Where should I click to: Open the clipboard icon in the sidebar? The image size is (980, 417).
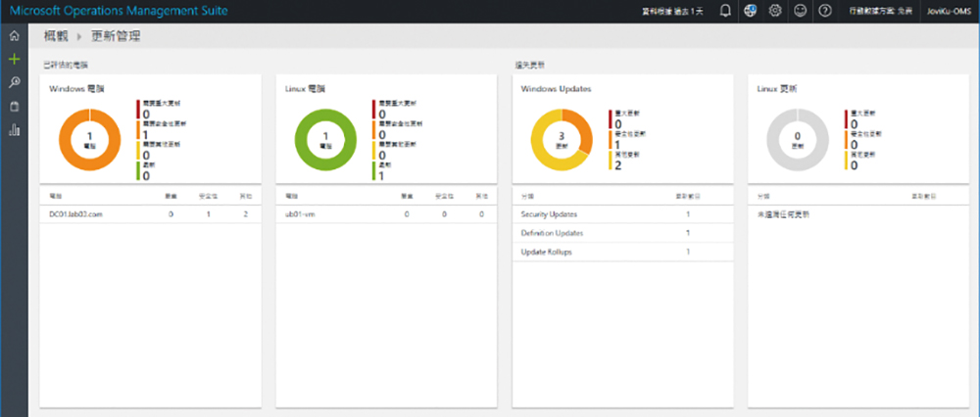pos(15,106)
